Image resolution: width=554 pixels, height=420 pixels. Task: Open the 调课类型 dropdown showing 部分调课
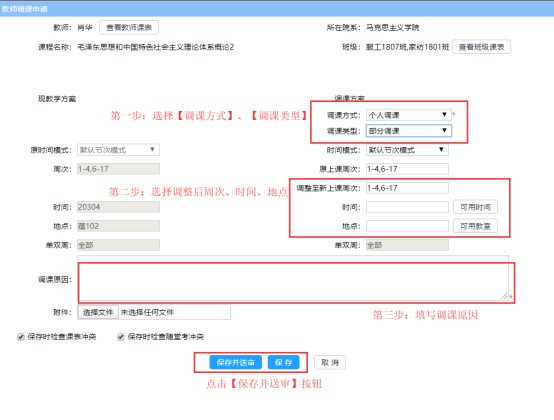click(x=408, y=131)
